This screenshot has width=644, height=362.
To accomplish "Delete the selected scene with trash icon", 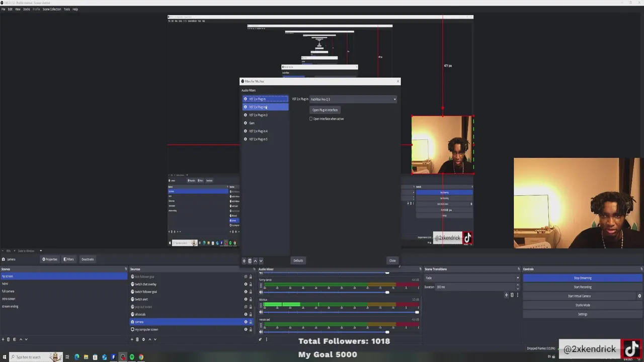I will click(x=9, y=339).
